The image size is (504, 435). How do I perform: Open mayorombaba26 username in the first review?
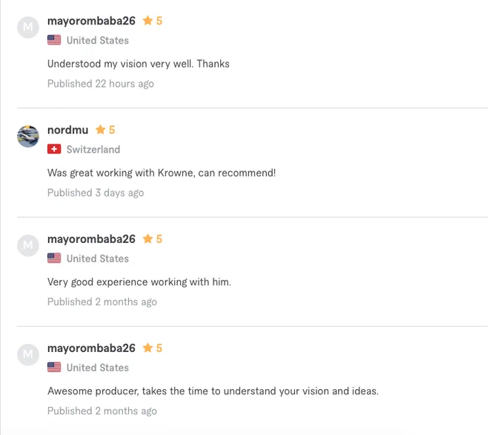[x=91, y=21]
